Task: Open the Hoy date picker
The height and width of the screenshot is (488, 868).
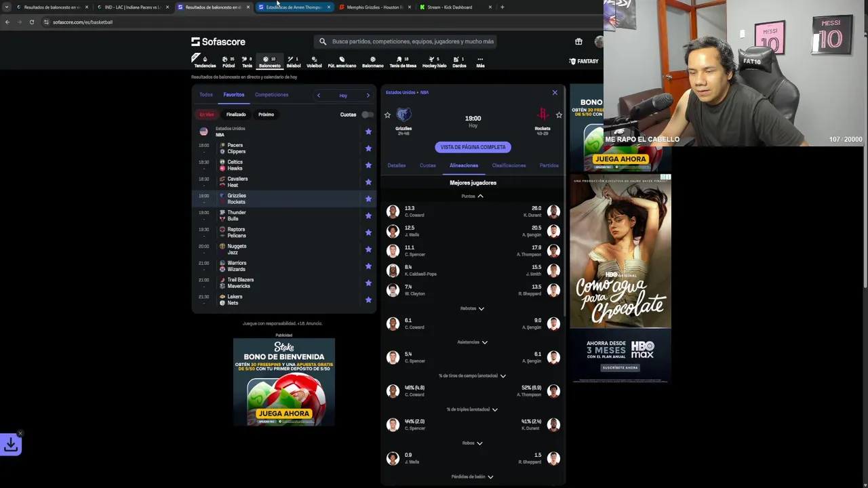Action: pos(343,96)
